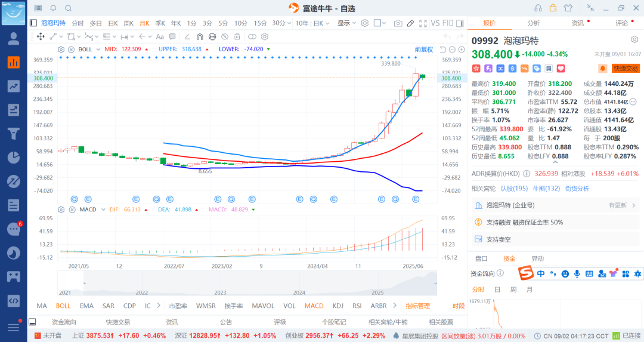644x342 pixels.
Task: Open the 认股(195) warrants link
Action: coord(514,188)
